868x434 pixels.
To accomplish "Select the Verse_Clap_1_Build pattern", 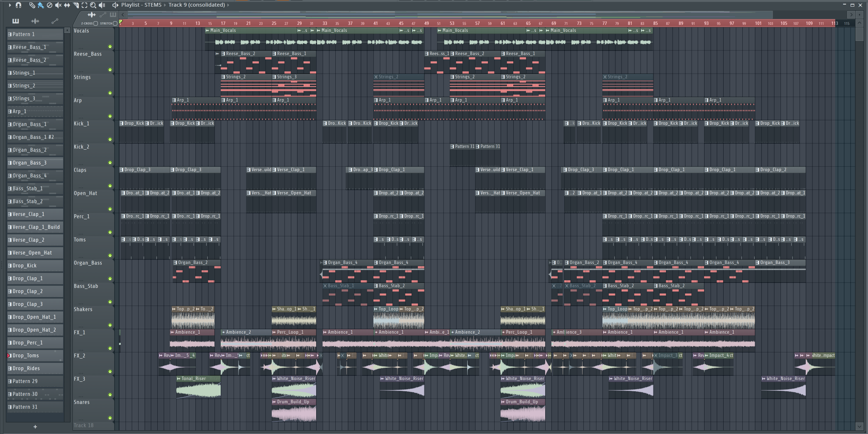I will click(35, 227).
